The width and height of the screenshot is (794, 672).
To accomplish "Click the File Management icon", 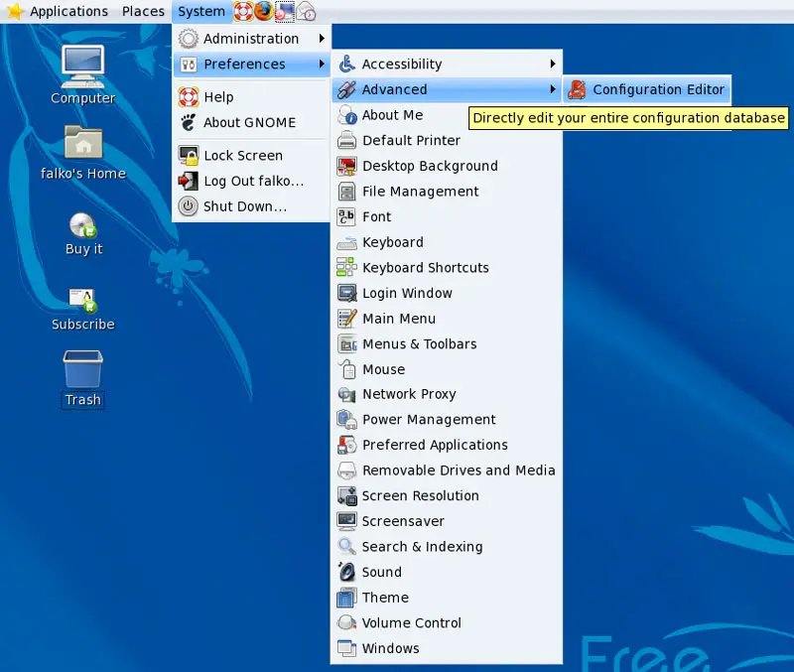I will (x=347, y=192).
